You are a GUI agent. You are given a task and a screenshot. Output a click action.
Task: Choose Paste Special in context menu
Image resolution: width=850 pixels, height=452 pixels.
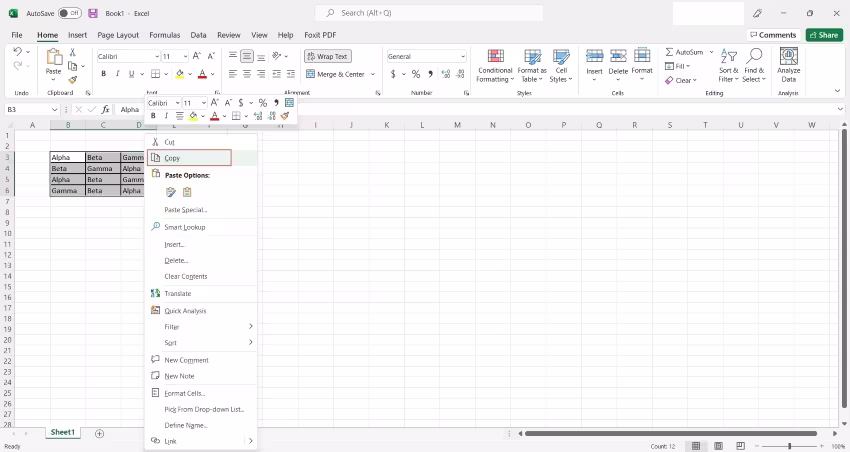tap(185, 210)
